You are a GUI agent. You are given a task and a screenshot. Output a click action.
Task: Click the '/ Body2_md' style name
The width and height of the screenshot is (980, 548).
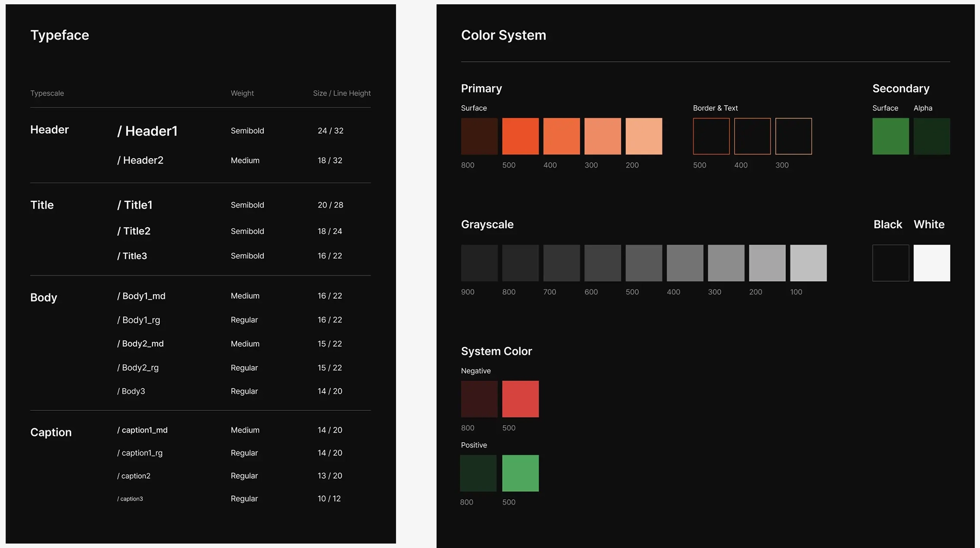[x=140, y=344]
